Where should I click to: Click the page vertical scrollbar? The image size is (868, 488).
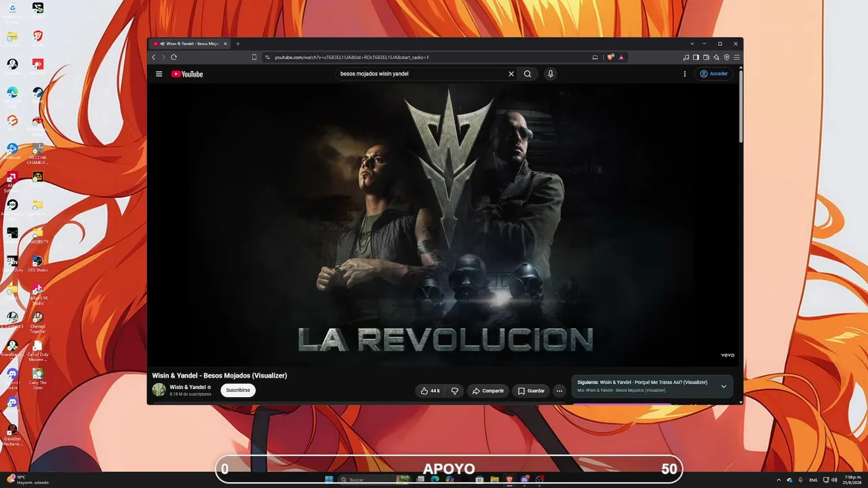click(741, 105)
